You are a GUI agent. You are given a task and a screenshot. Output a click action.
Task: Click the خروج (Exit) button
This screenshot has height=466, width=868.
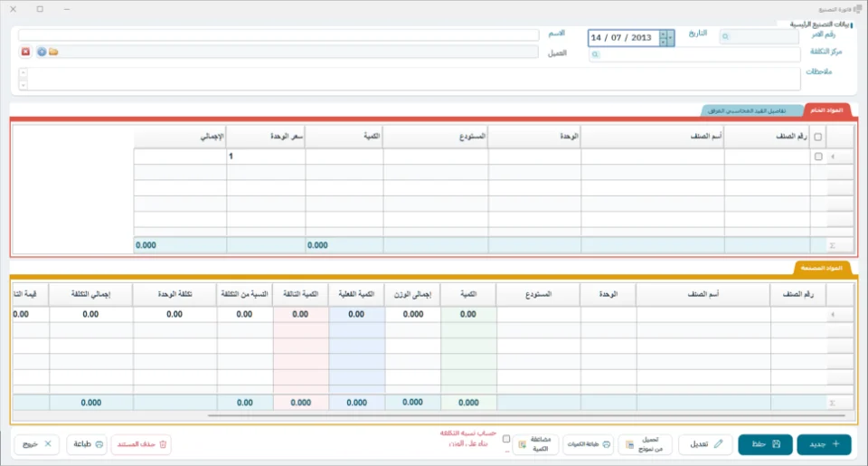pos(36,444)
